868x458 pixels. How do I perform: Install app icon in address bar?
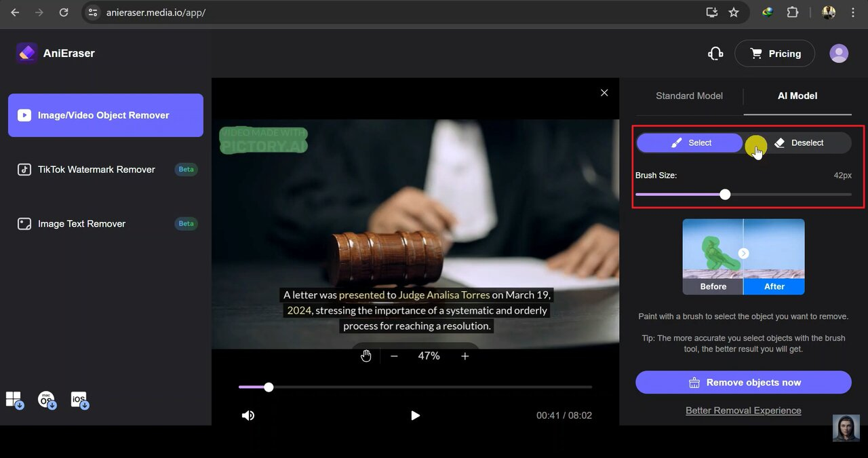click(x=711, y=12)
